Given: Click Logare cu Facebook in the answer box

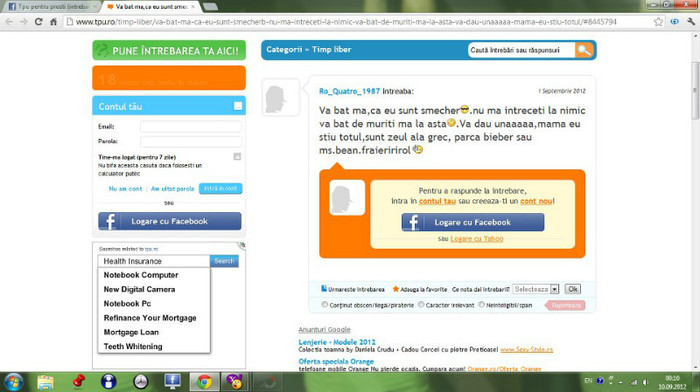Looking at the screenshot, I should pyautogui.click(x=473, y=222).
